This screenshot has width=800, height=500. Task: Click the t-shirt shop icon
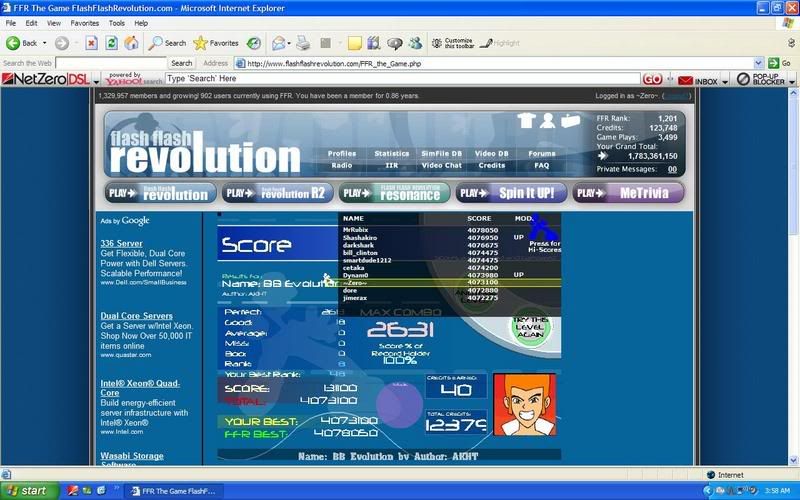527,121
